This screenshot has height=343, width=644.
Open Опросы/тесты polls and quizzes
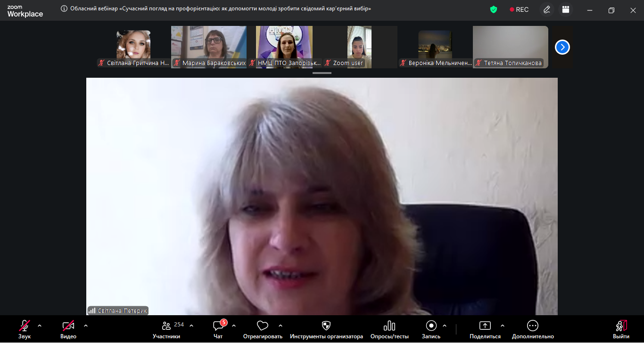click(389, 329)
